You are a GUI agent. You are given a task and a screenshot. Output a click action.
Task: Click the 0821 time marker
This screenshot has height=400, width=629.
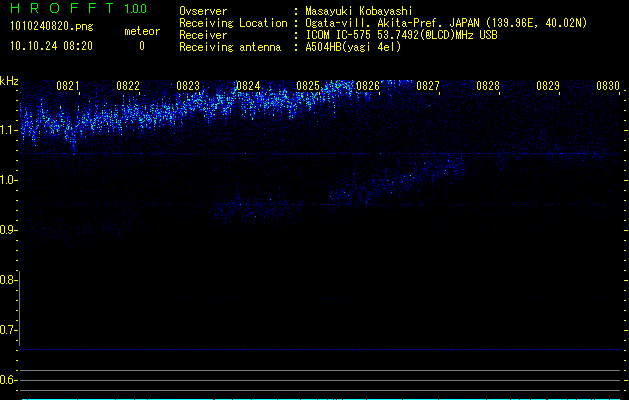point(68,86)
